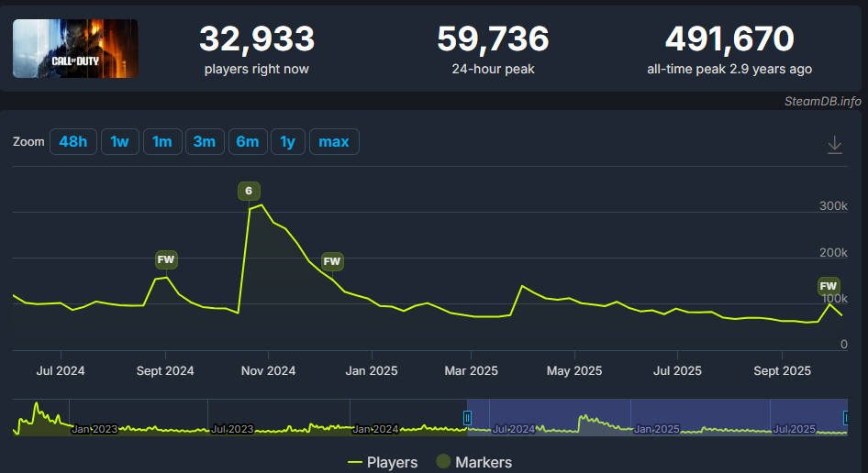Click the Jan 2025 axis label
This screenshot has height=473, width=868.
372,370
